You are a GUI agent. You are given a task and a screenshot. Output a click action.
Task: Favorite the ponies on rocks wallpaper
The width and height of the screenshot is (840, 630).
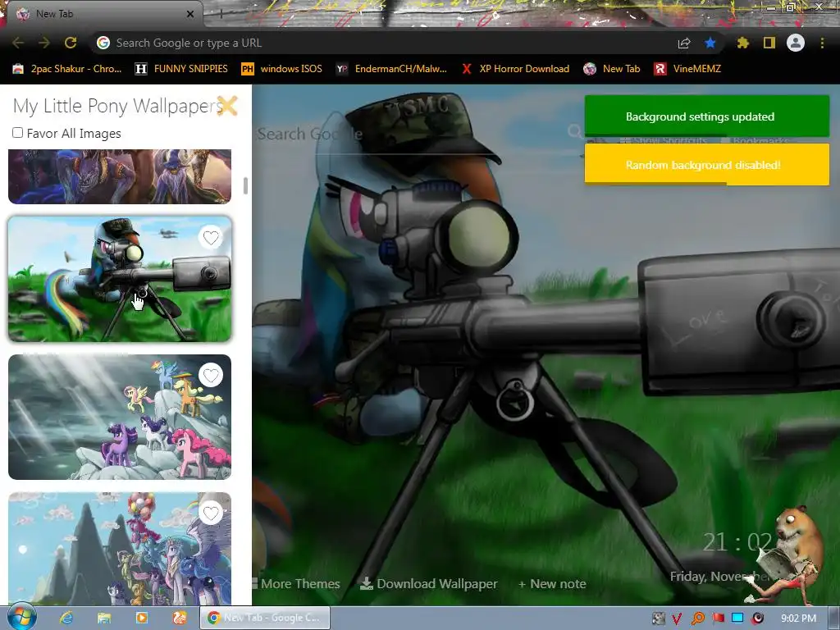tap(211, 376)
